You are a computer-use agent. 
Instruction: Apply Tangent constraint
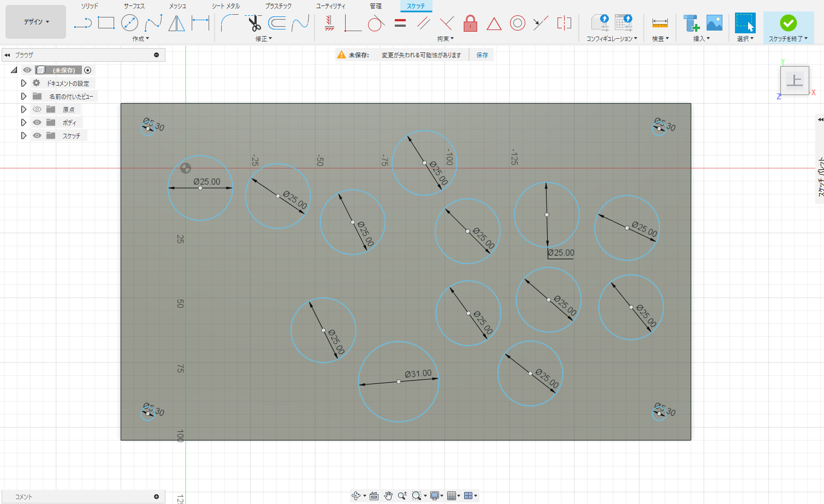click(376, 23)
